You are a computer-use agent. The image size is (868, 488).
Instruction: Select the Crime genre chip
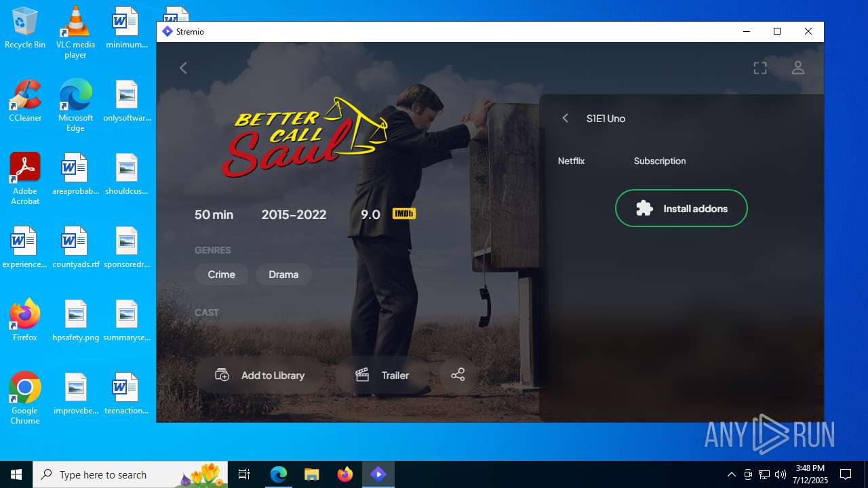pyautogui.click(x=221, y=274)
